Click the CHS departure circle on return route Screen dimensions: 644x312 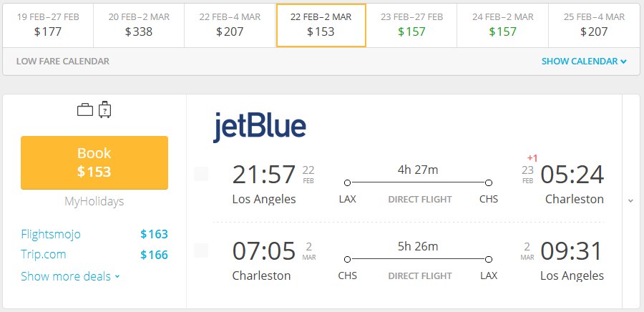(348, 260)
